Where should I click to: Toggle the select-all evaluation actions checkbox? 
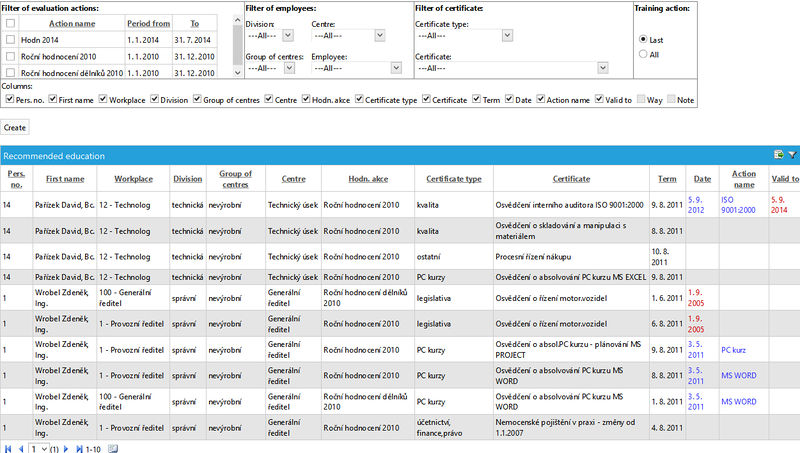(10, 23)
